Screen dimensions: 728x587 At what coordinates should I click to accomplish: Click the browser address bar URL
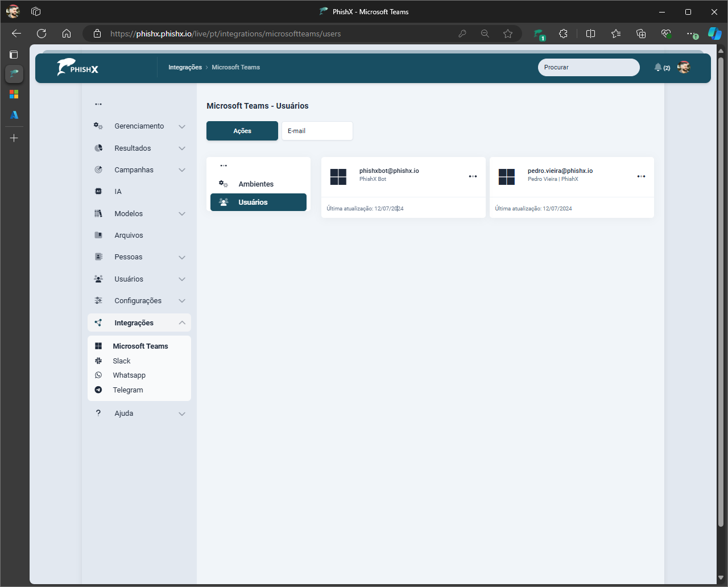click(226, 34)
